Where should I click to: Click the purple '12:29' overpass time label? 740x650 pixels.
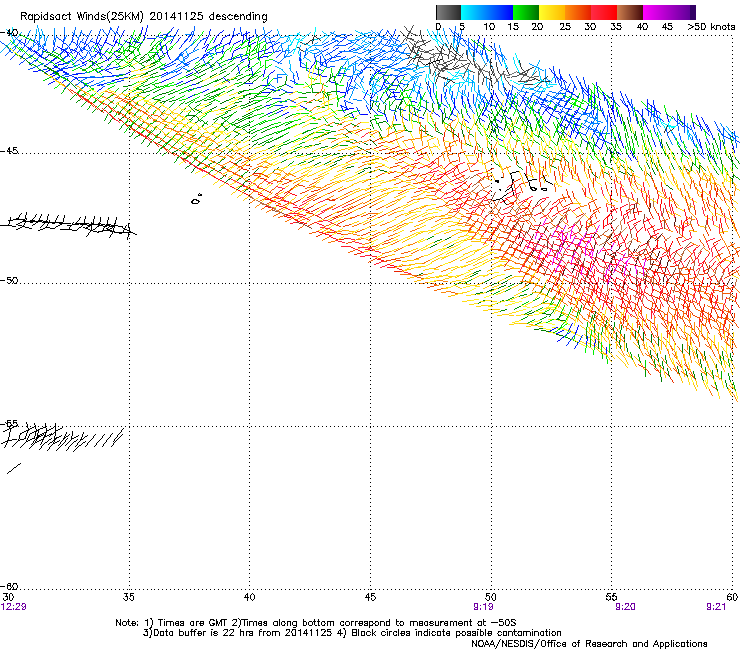point(14,607)
